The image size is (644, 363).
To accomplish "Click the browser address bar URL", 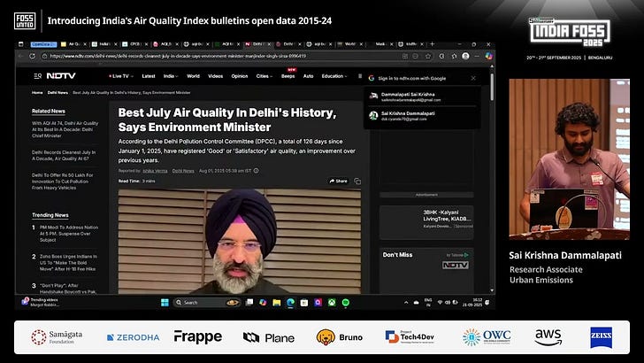I will [x=178, y=56].
